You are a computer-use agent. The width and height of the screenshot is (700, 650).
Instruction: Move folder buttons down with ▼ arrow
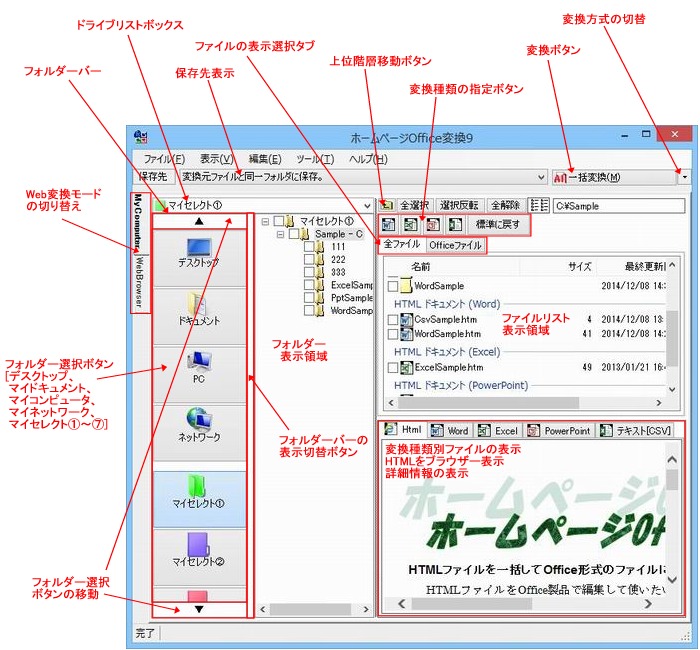coord(199,609)
